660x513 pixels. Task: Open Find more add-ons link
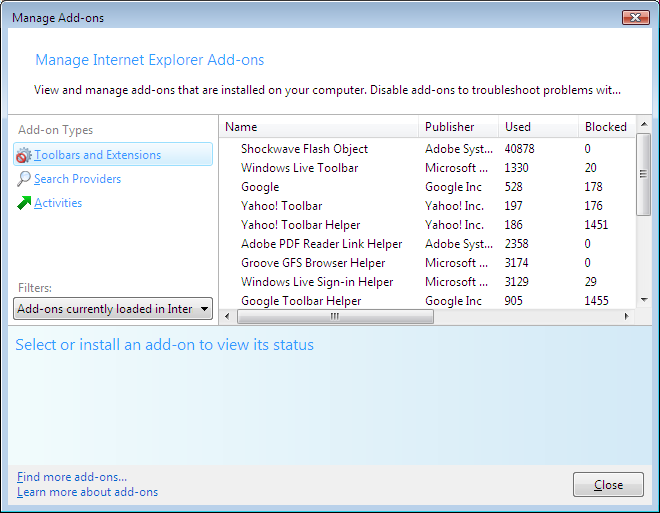click(72, 477)
